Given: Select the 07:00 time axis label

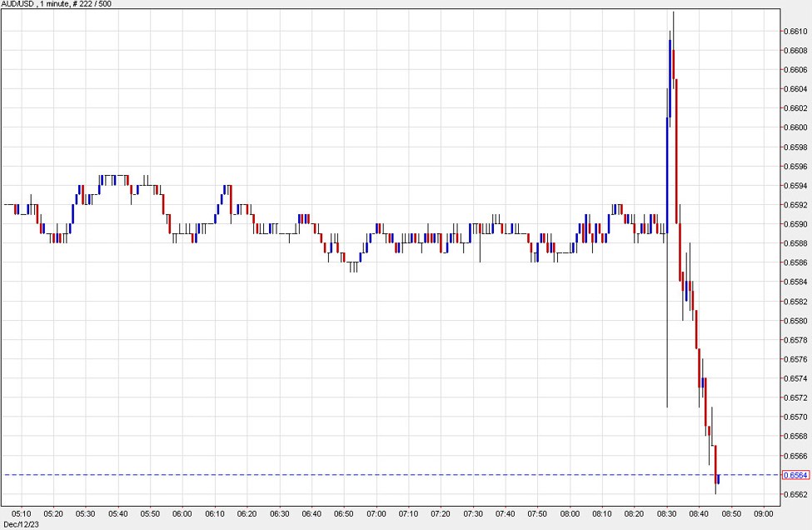Looking at the screenshot, I should pyautogui.click(x=376, y=513).
